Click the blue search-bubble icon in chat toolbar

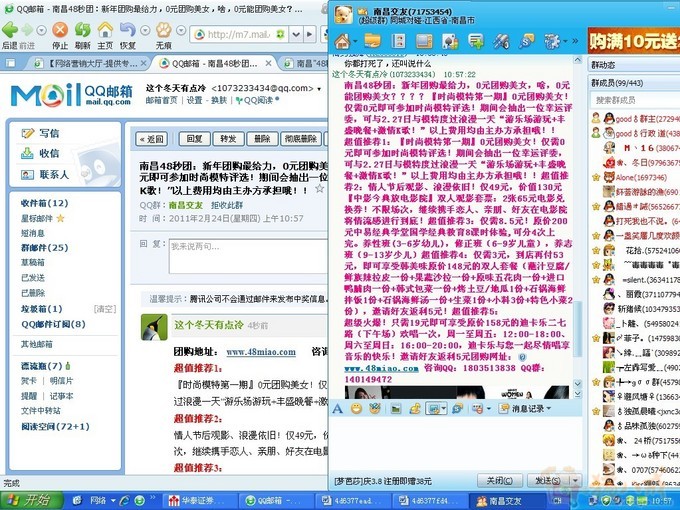pyautogui.click(x=458, y=409)
